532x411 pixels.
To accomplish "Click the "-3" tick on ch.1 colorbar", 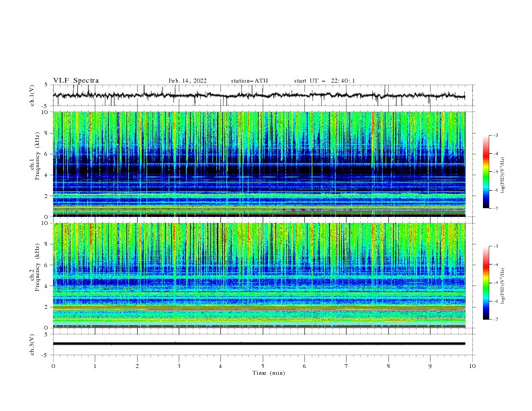I will coord(496,135).
